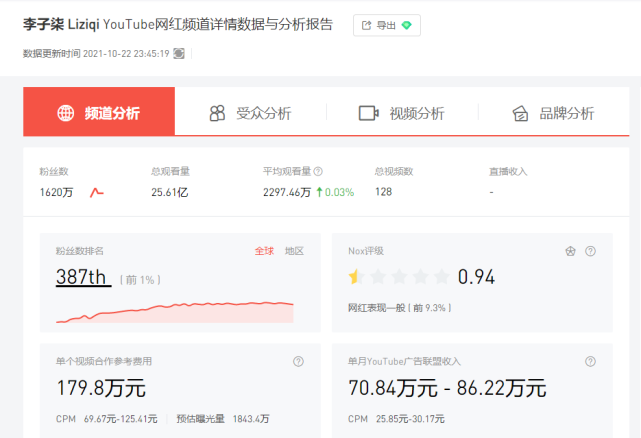Open the 受众分析 tab
641x438 pixels.
click(251, 113)
